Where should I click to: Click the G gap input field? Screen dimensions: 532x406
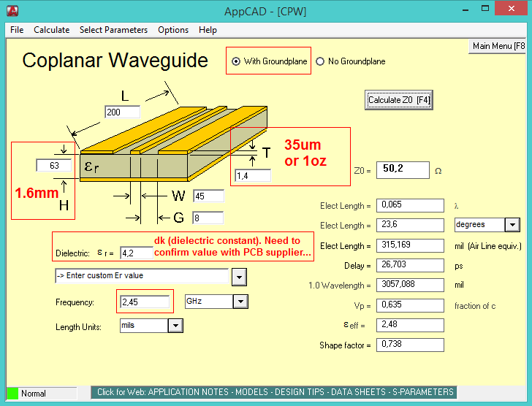pyautogui.click(x=208, y=218)
